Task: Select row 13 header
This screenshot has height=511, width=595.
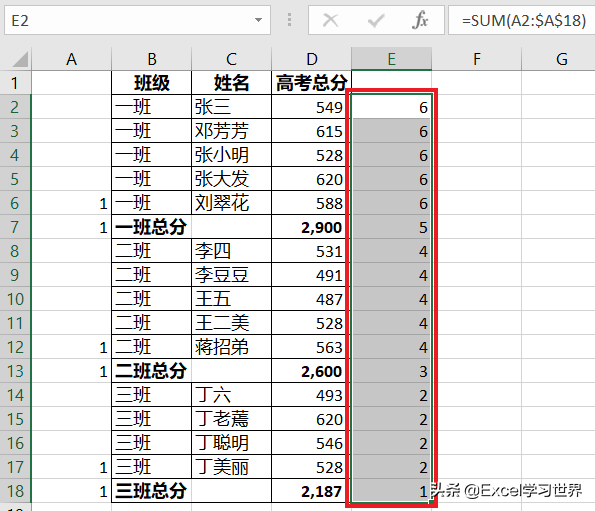Action: click(x=15, y=371)
